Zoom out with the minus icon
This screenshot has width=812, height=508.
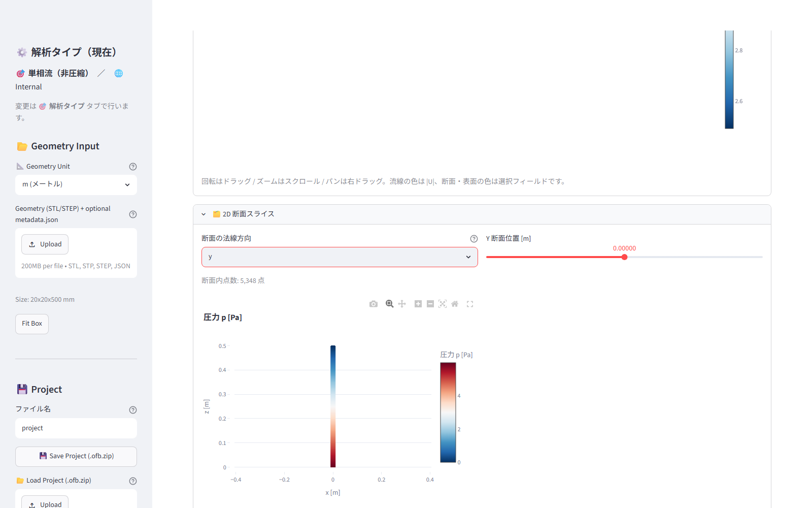click(430, 304)
